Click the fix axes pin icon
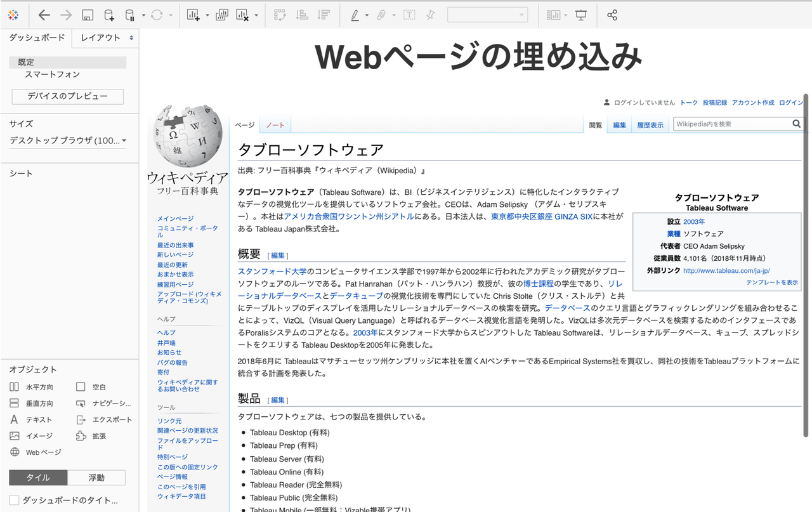 pos(431,15)
